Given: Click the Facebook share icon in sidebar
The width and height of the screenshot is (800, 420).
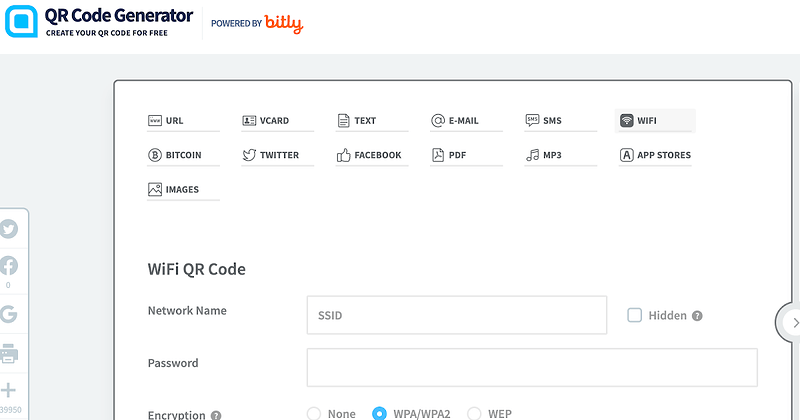Looking at the screenshot, I should (9, 266).
